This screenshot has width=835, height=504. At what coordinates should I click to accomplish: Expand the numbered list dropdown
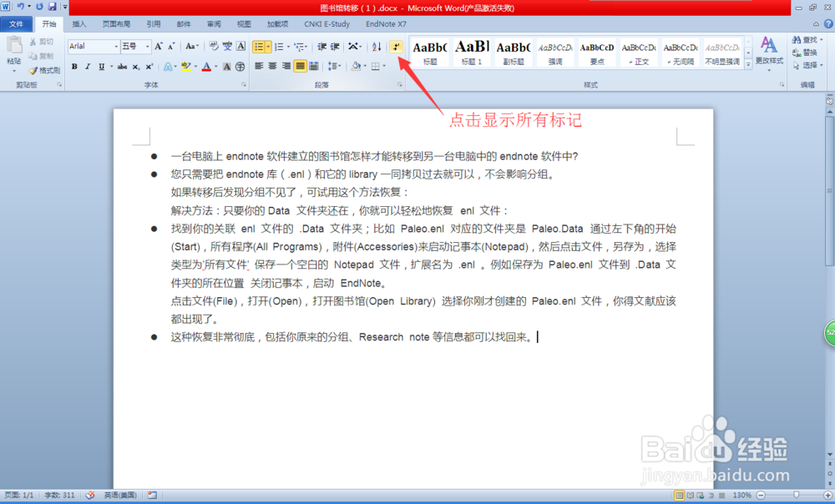point(289,47)
